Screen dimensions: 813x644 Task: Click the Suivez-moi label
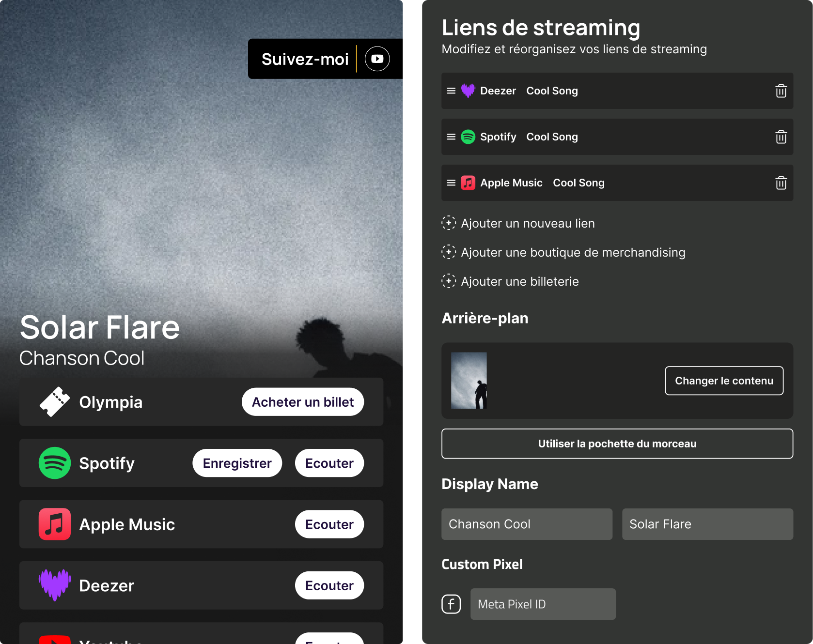(x=305, y=59)
